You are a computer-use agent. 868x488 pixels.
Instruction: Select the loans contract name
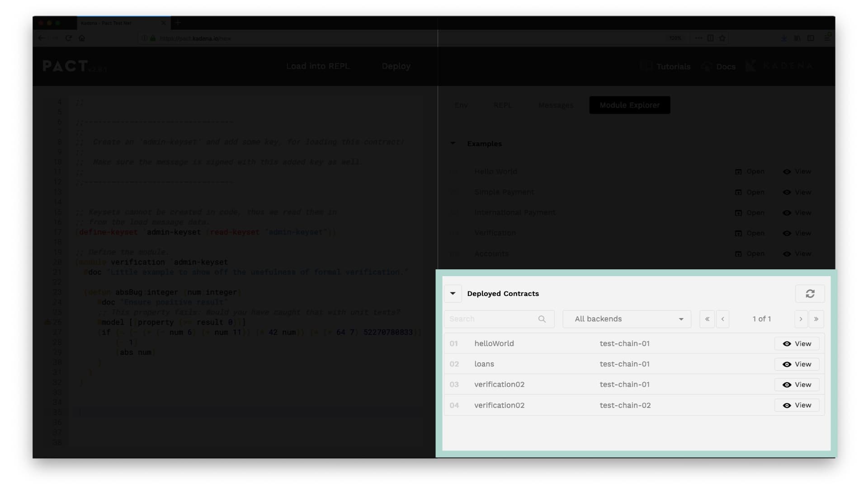(484, 364)
